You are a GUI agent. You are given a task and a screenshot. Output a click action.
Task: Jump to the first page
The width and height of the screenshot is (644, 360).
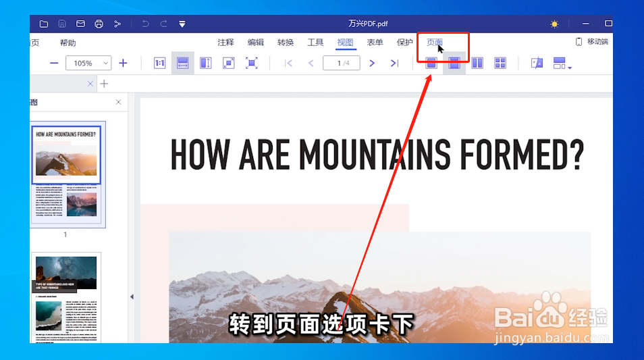289,63
